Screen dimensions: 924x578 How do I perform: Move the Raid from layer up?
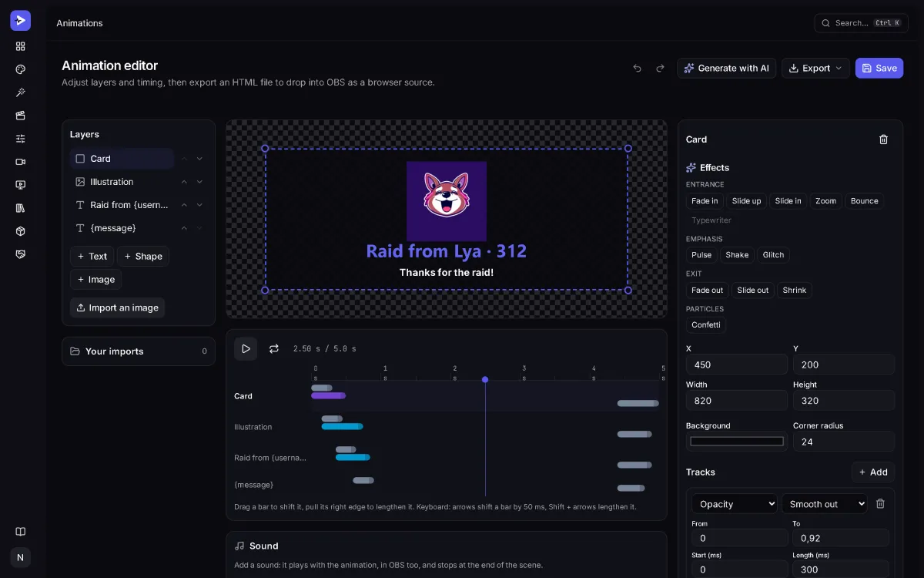click(184, 205)
